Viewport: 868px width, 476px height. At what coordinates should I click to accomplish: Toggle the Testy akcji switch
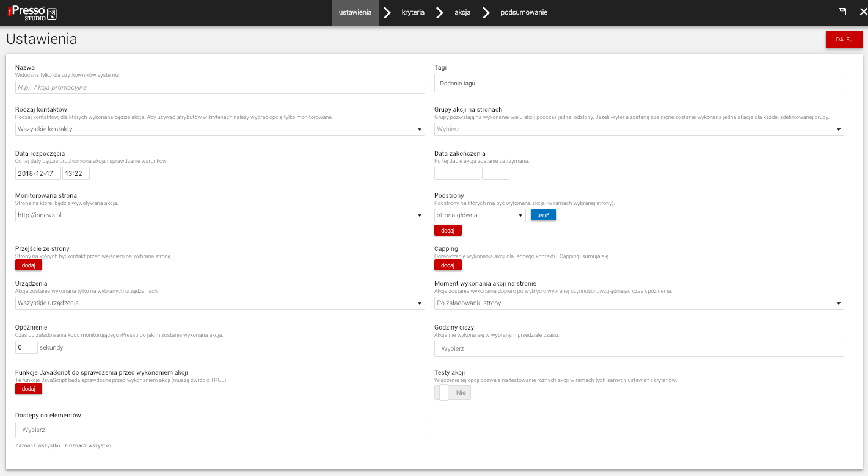click(453, 392)
